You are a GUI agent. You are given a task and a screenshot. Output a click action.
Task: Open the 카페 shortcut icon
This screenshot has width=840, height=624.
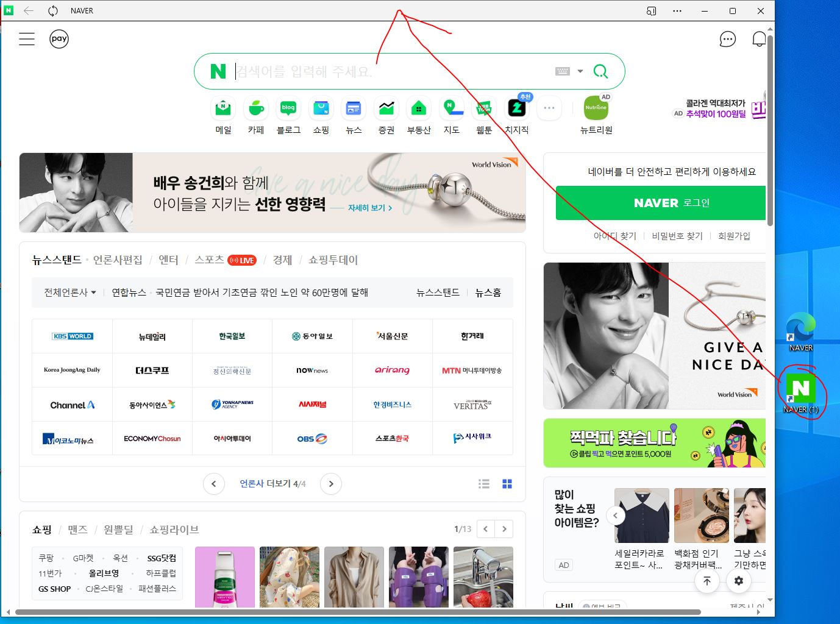pos(256,108)
